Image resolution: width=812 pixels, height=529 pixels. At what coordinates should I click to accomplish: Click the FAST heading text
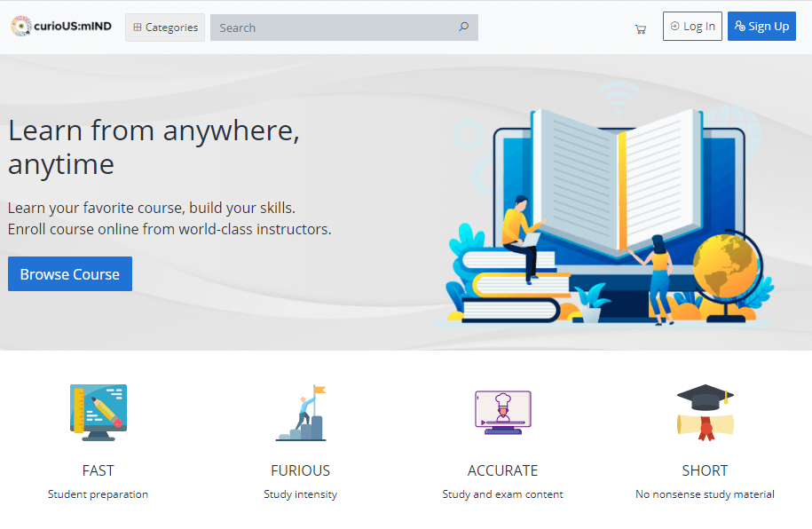pyautogui.click(x=98, y=470)
